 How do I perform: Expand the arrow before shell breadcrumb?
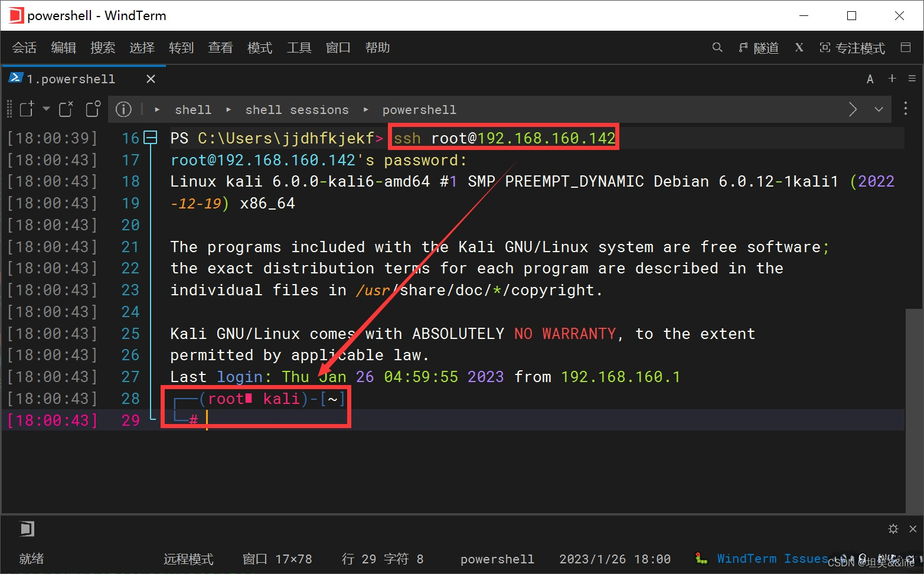[x=157, y=110]
